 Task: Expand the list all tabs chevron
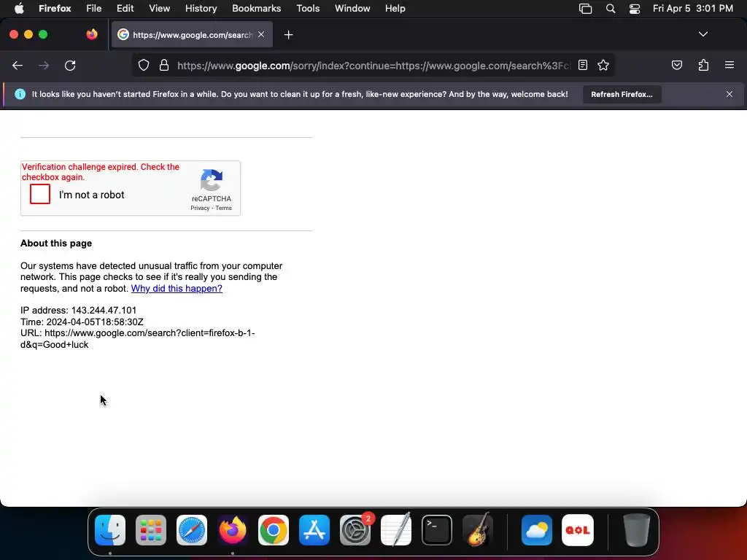[x=703, y=34]
